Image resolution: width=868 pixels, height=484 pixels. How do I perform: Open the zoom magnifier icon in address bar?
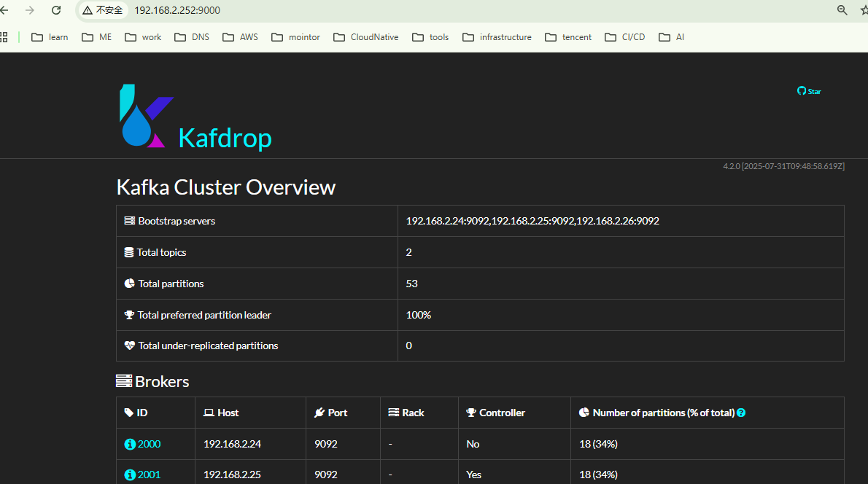click(842, 10)
